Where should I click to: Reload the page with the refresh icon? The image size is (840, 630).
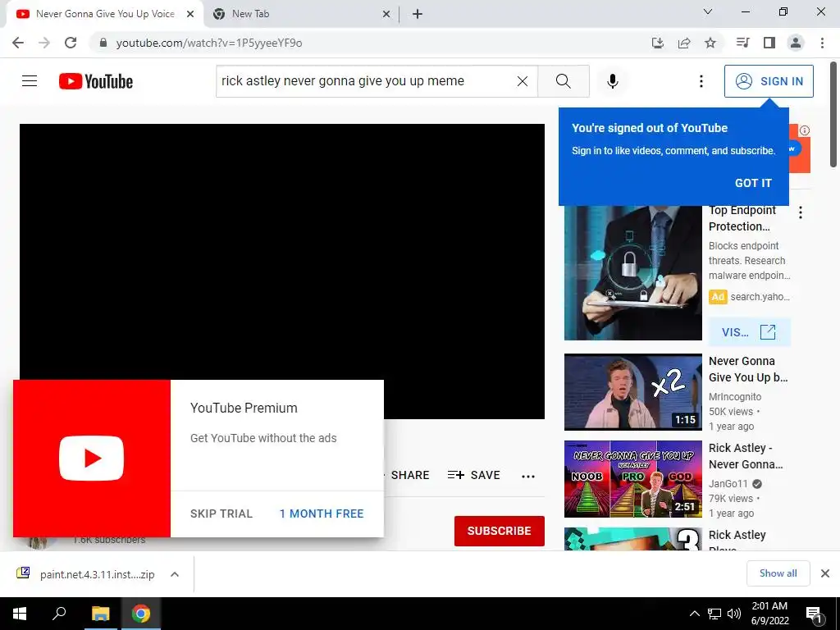click(x=71, y=43)
